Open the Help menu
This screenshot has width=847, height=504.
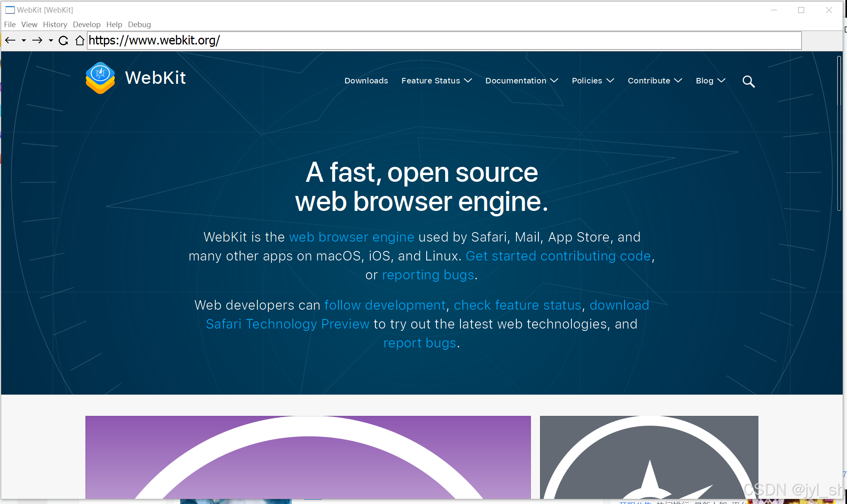click(x=114, y=24)
